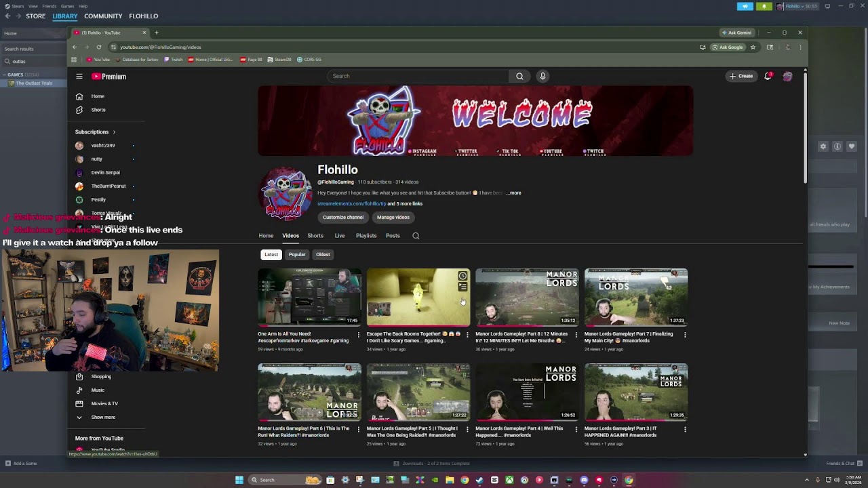This screenshot has height=488, width=868.
Task: Open Steam STORE menu
Action: click(x=35, y=16)
